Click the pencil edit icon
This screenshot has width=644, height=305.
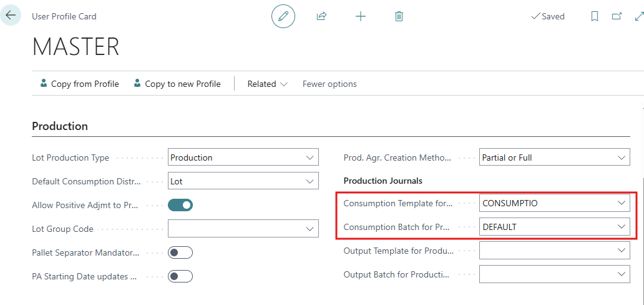(x=283, y=16)
